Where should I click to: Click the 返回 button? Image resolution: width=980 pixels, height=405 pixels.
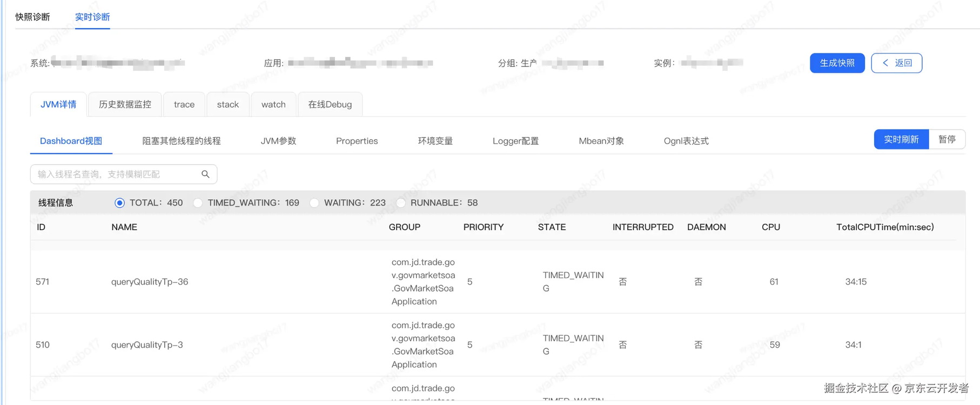pos(897,63)
